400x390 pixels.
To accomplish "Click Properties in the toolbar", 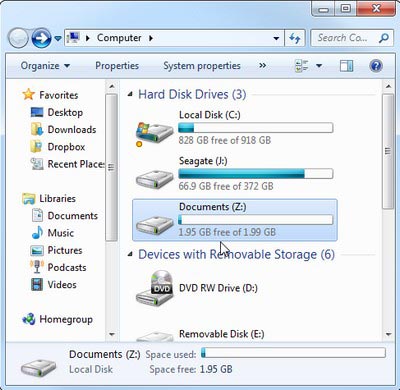I will [117, 66].
